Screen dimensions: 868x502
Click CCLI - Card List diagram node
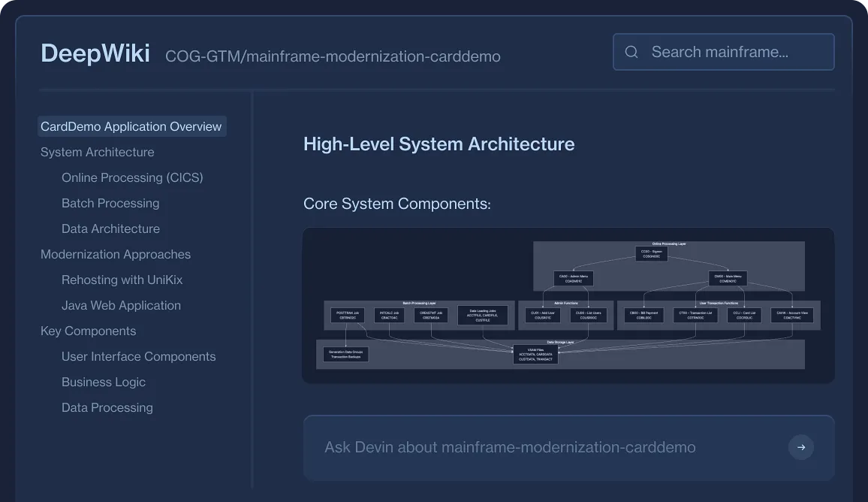745,316
